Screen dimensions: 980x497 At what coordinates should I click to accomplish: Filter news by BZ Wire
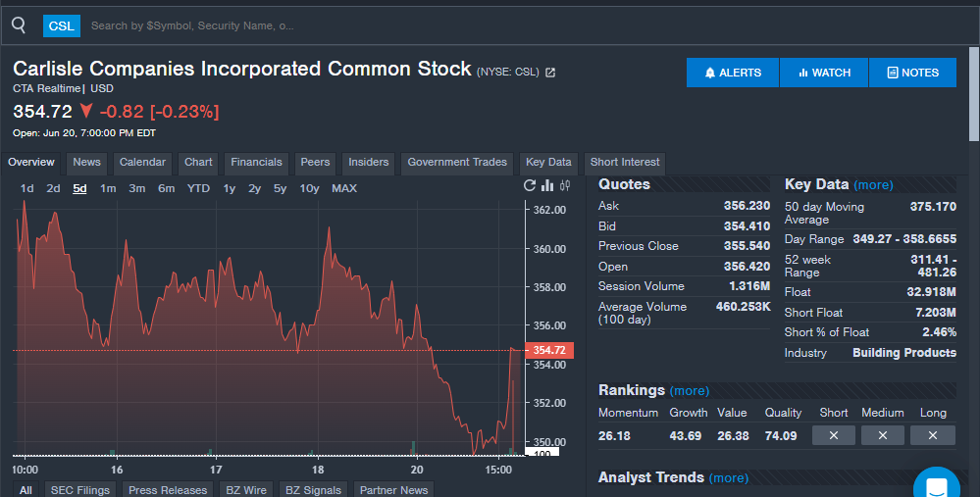click(x=246, y=490)
